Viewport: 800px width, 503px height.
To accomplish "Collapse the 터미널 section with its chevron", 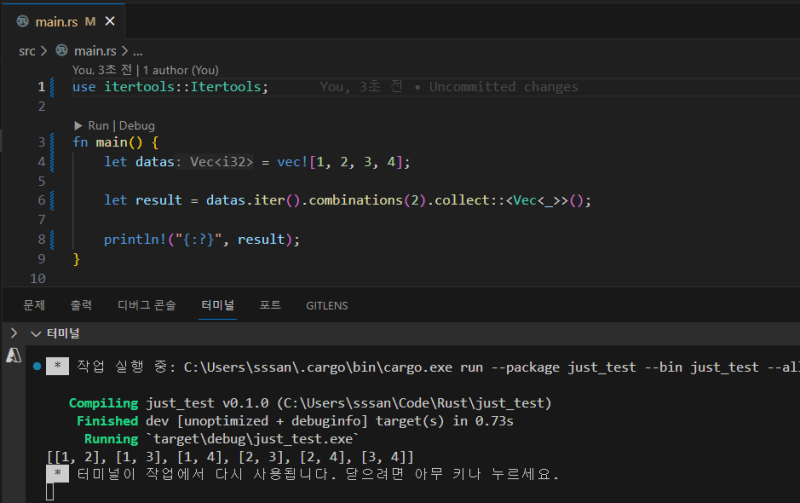I will (36, 333).
